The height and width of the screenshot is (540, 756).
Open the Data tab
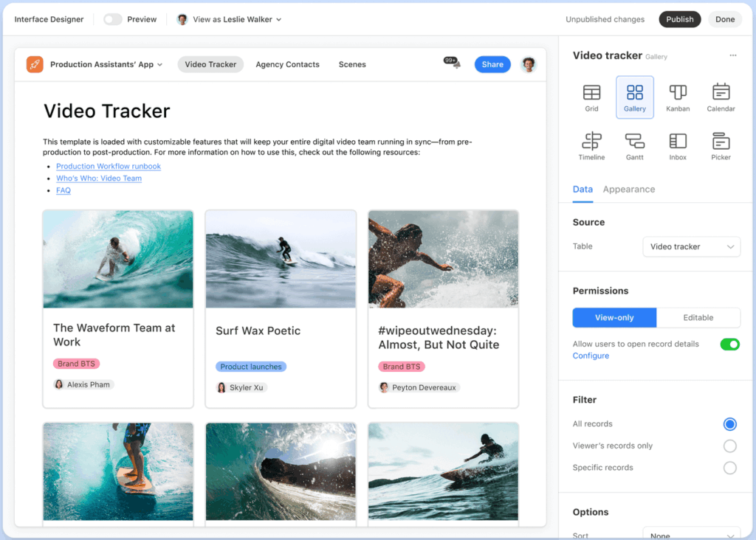[x=583, y=190]
